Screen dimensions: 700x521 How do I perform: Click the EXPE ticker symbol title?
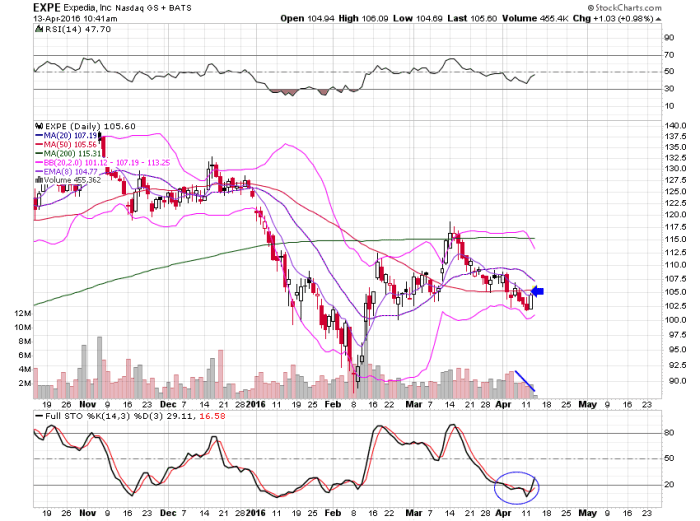click(46, 8)
